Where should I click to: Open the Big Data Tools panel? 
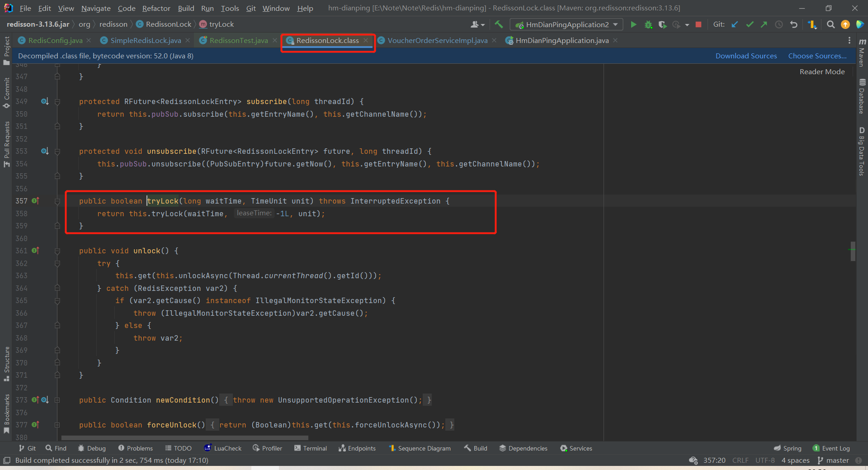[x=862, y=152]
